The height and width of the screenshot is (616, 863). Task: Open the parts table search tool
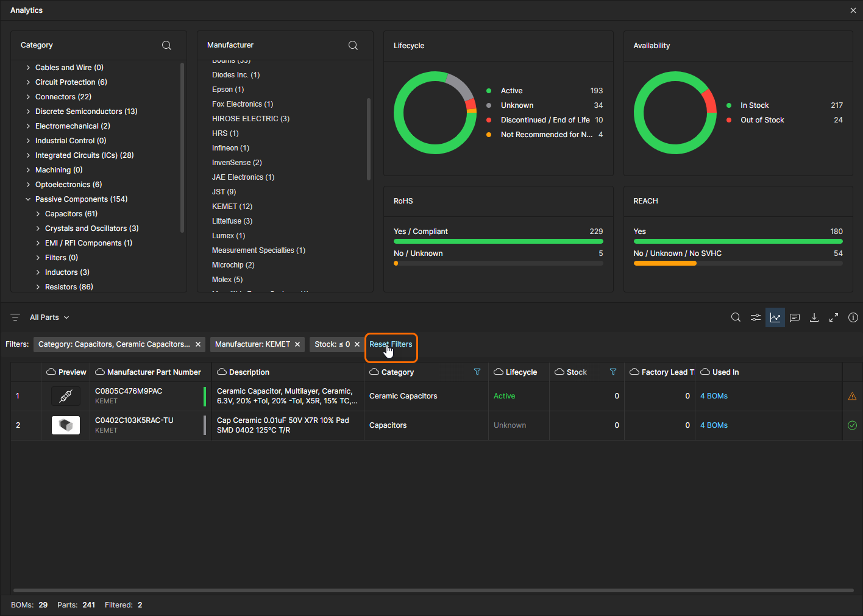coord(736,317)
